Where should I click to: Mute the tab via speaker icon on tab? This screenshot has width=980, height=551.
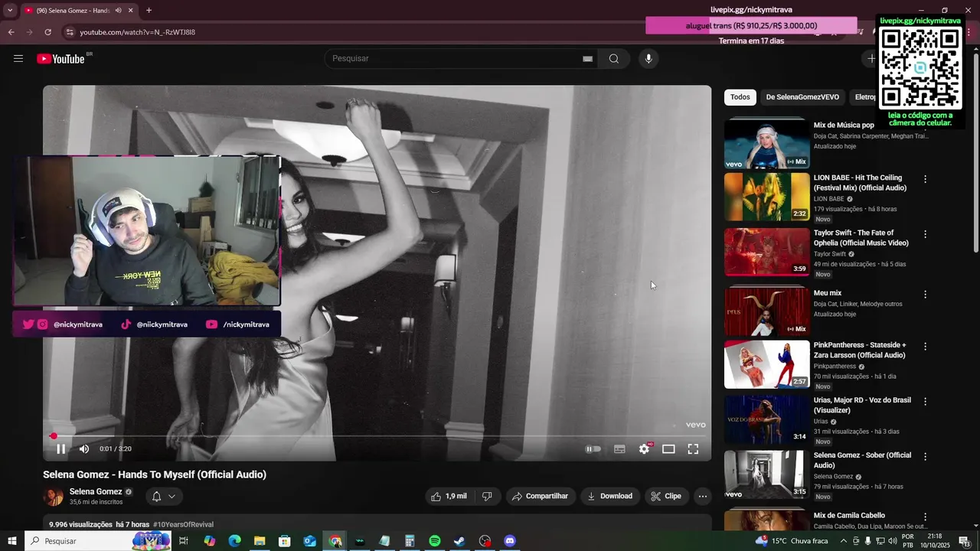[118, 11]
